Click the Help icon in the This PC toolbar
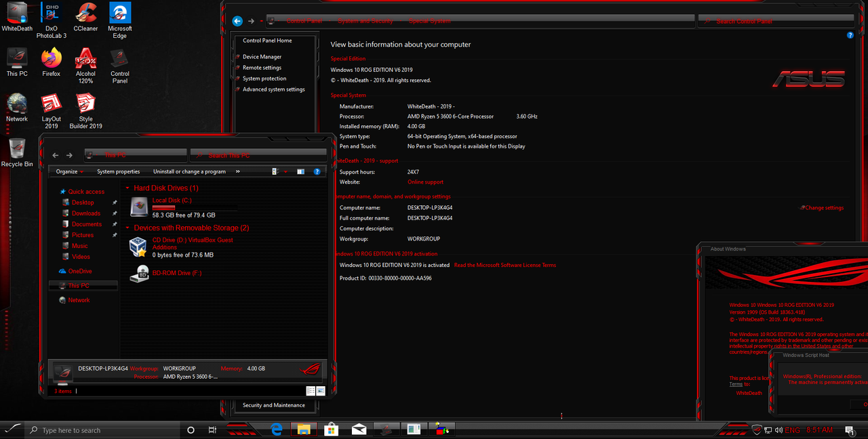 coord(317,172)
